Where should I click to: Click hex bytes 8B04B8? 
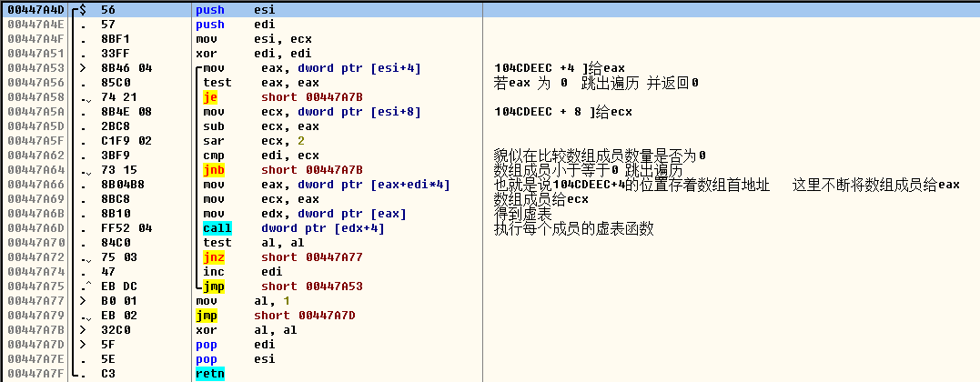(x=123, y=185)
